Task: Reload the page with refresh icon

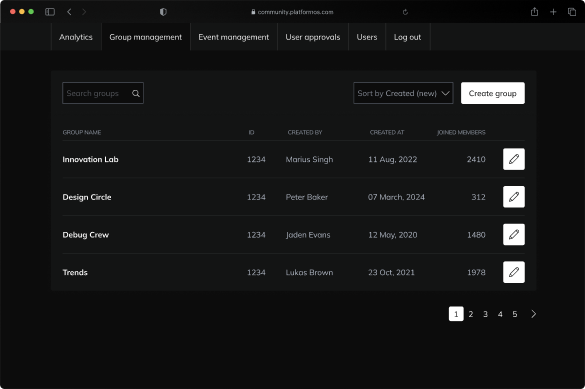Action: (x=405, y=12)
